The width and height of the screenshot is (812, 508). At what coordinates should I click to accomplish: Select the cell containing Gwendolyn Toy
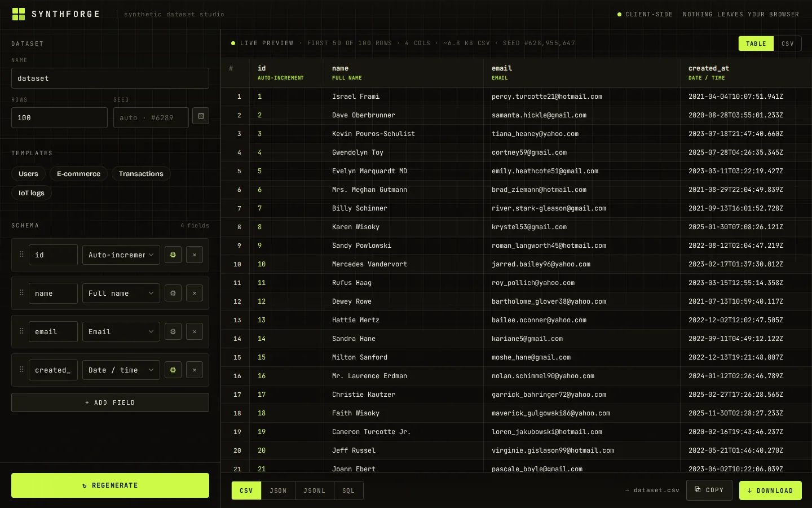(x=403, y=152)
